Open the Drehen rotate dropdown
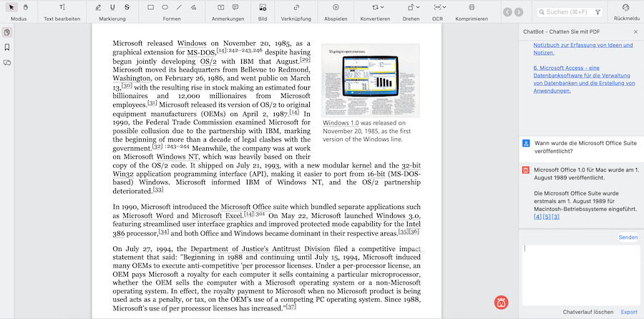Viewport: 644px width, 319px height. pyautogui.click(x=416, y=7)
